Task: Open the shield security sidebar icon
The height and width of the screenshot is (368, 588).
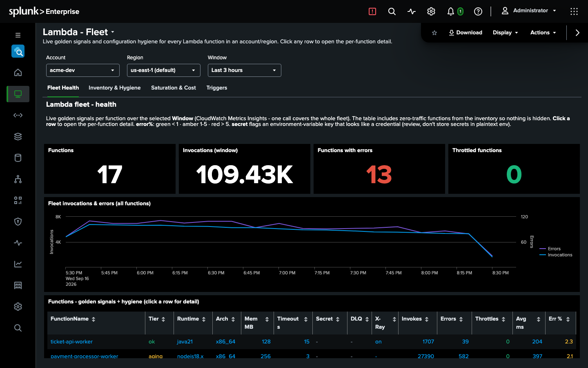Action: [x=18, y=222]
